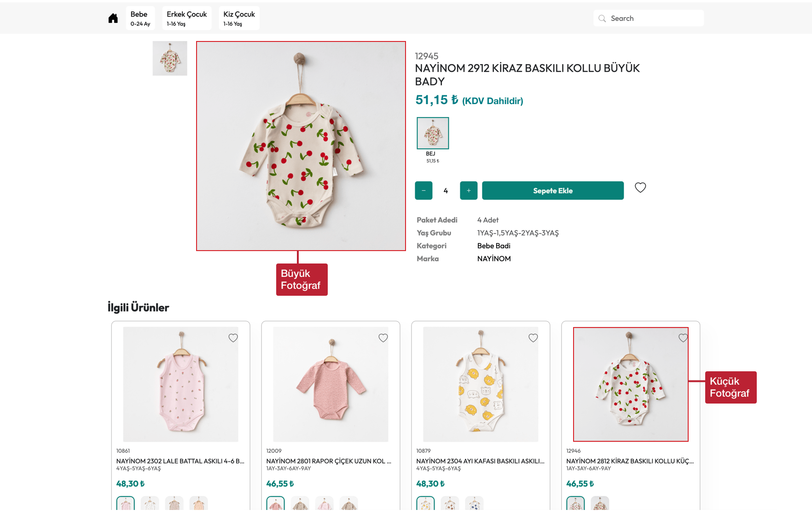The width and height of the screenshot is (812, 527).
Task: Open the Kiz Çocuk category menu
Action: 239,18
